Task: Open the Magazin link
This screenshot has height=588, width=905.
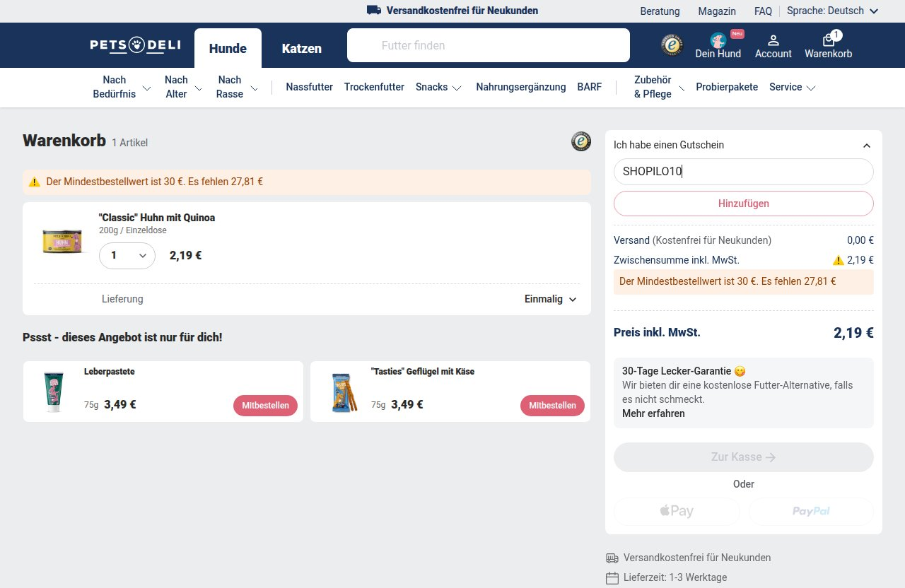Action: (x=717, y=11)
